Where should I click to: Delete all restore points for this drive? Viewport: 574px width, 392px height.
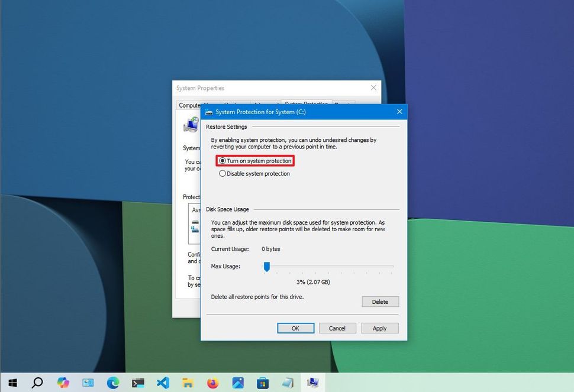pos(380,302)
